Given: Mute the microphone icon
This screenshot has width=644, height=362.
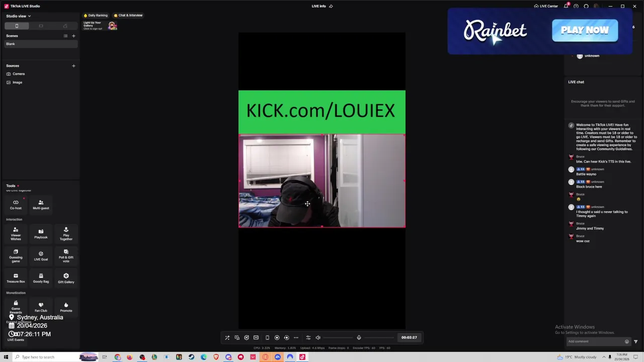Looking at the screenshot, I should point(359,337).
